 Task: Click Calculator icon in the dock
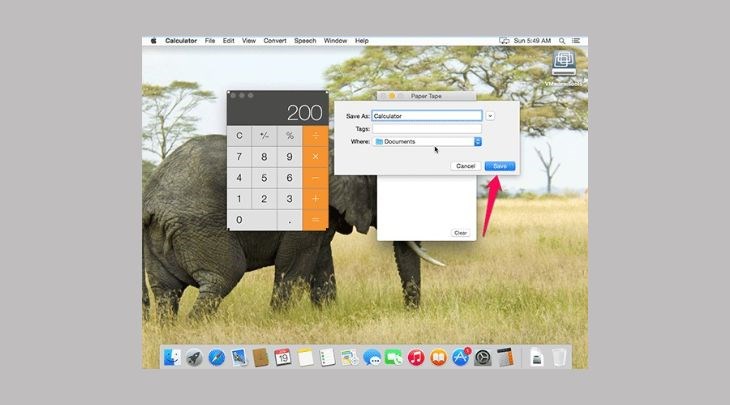pyautogui.click(x=505, y=358)
